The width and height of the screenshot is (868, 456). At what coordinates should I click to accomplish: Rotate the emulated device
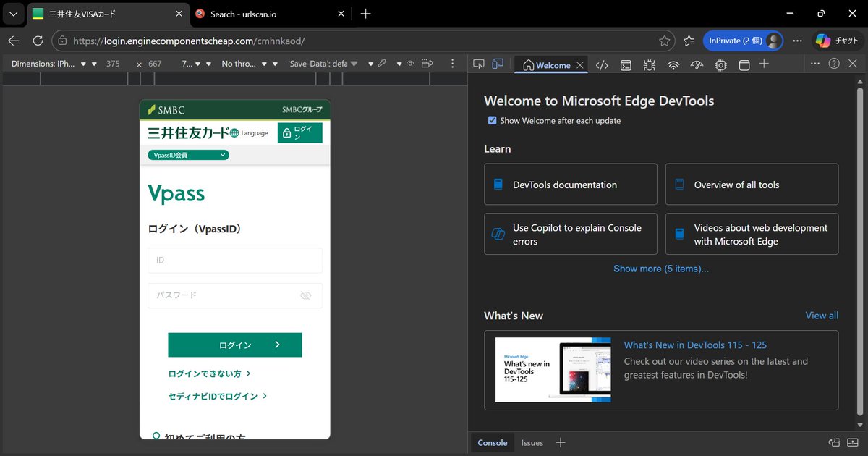coord(427,64)
